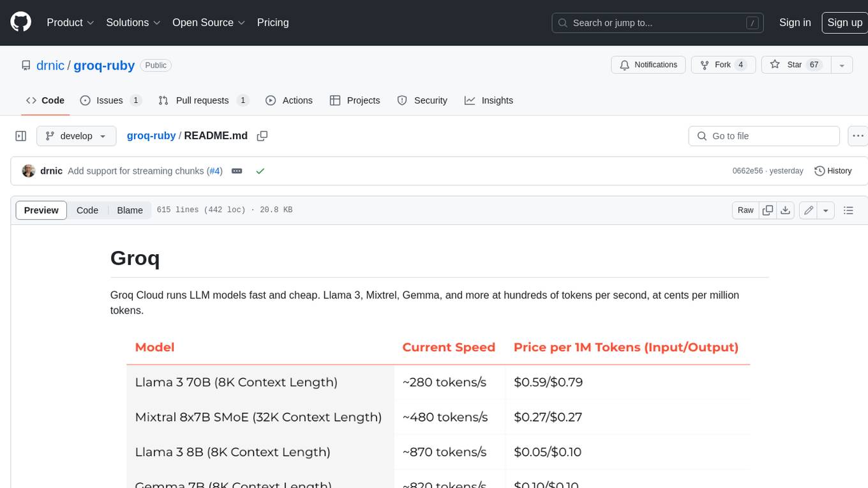
Task: Open groq-ruby repository link in header
Action: [104, 65]
